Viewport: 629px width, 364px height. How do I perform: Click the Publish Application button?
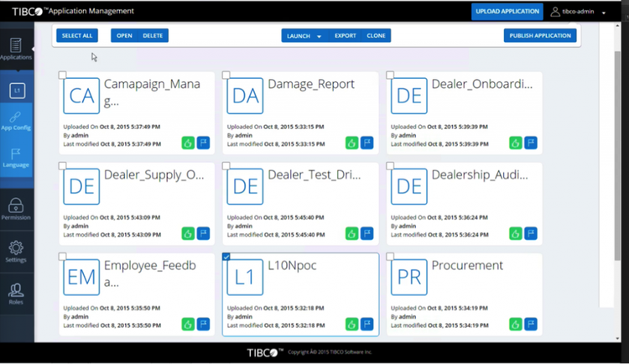(x=540, y=36)
